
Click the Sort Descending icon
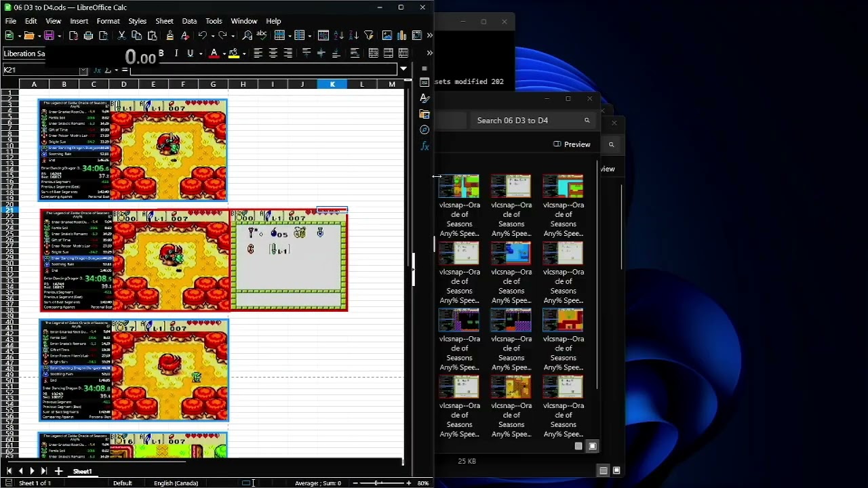(354, 35)
